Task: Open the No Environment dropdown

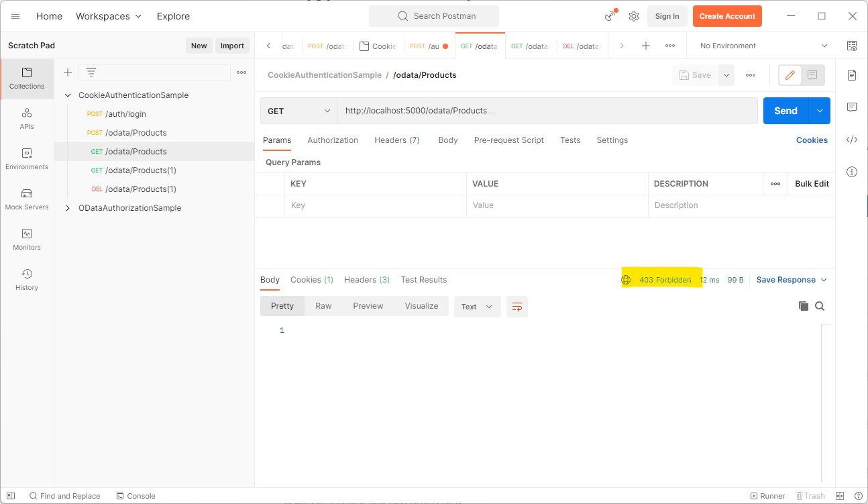Action: pyautogui.click(x=763, y=46)
